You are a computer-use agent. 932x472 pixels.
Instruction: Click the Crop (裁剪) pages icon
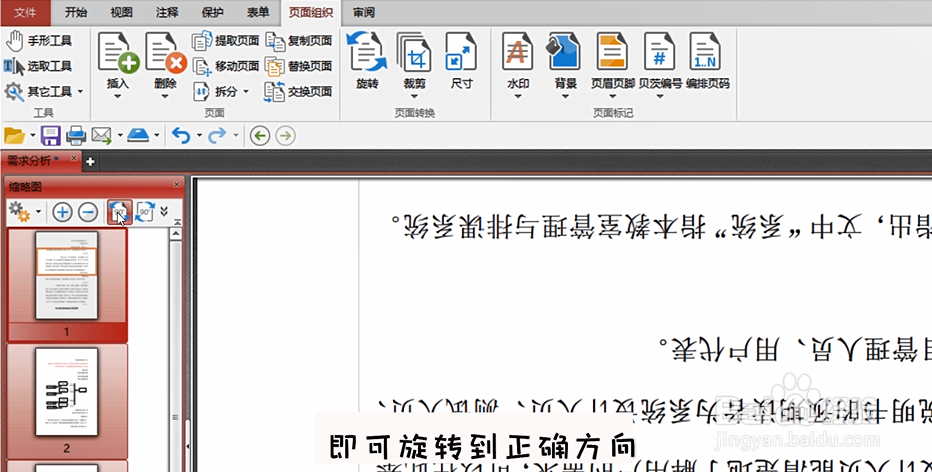pos(414,52)
